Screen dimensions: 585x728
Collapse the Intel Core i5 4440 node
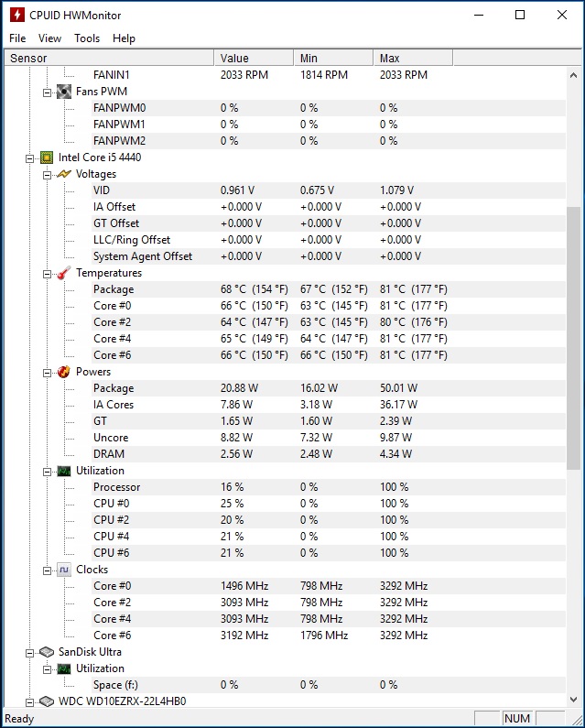(x=31, y=158)
